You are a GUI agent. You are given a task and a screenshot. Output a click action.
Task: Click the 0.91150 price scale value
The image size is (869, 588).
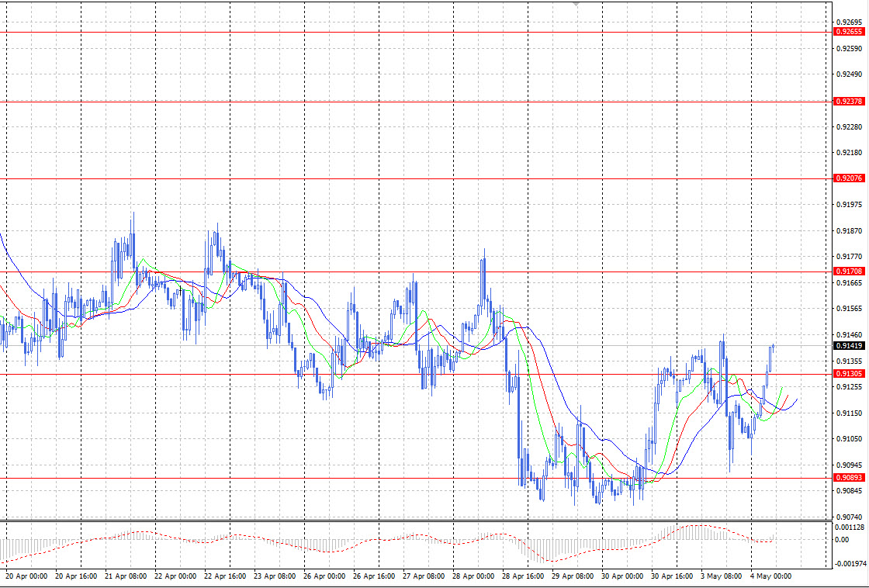pyautogui.click(x=849, y=413)
